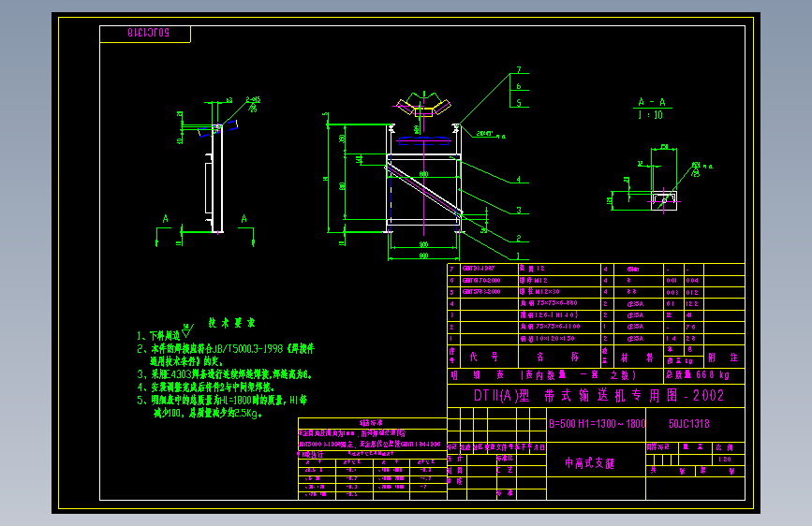
Task: Select the '代号' column header
Action: click(484, 357)
